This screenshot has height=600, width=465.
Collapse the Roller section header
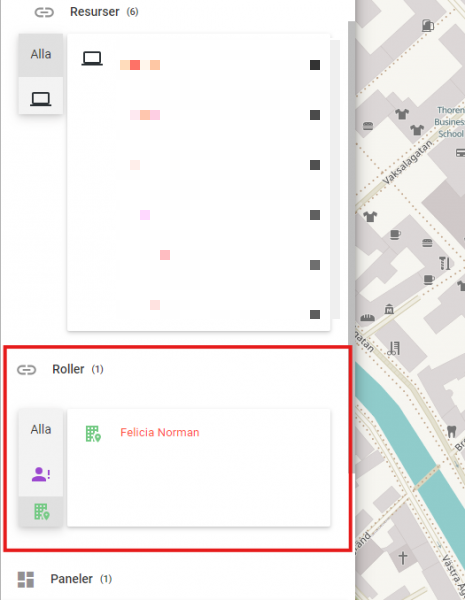(x=78, y=369)
